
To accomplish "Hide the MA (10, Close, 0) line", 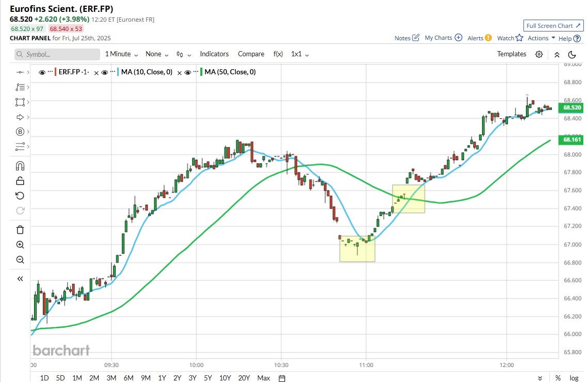I will pyautogui.click(x=105, y=72).
